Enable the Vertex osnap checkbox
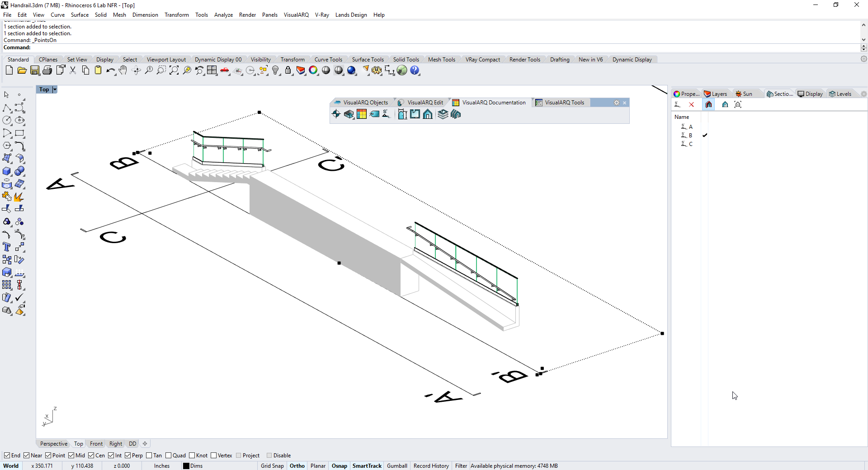Viewport: 868px width, 470px height. (x=213, y=456)
